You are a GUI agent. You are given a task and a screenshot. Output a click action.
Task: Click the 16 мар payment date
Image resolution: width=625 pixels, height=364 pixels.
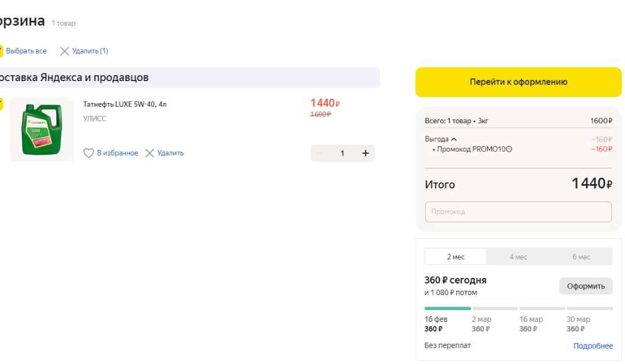531,319
